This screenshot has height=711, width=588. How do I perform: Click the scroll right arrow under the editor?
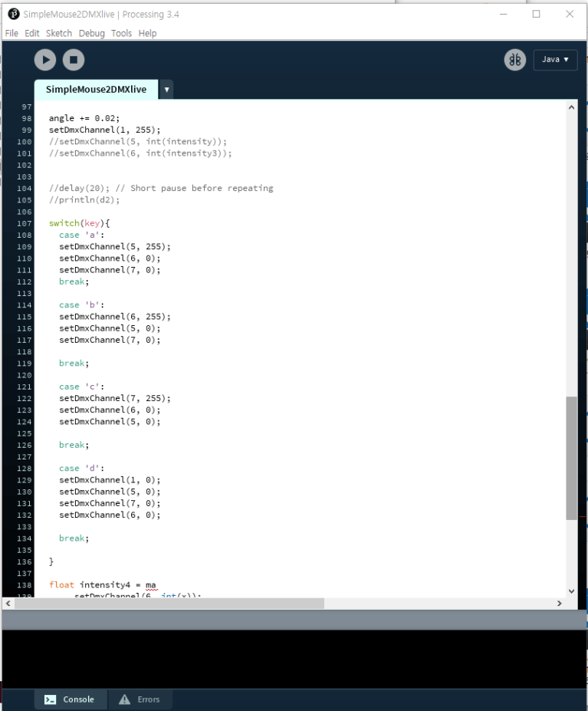click(559, 604)
